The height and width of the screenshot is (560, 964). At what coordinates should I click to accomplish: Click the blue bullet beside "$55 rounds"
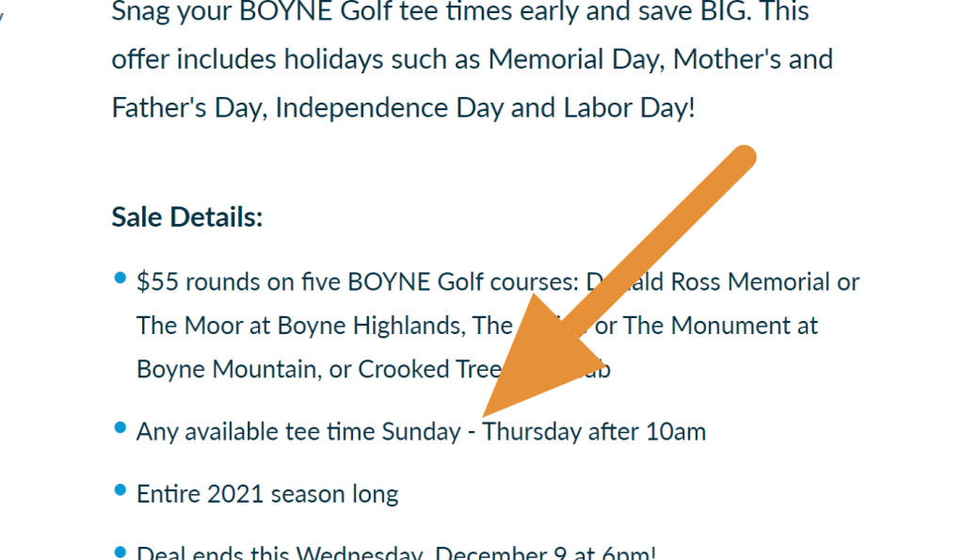point(120,278)
